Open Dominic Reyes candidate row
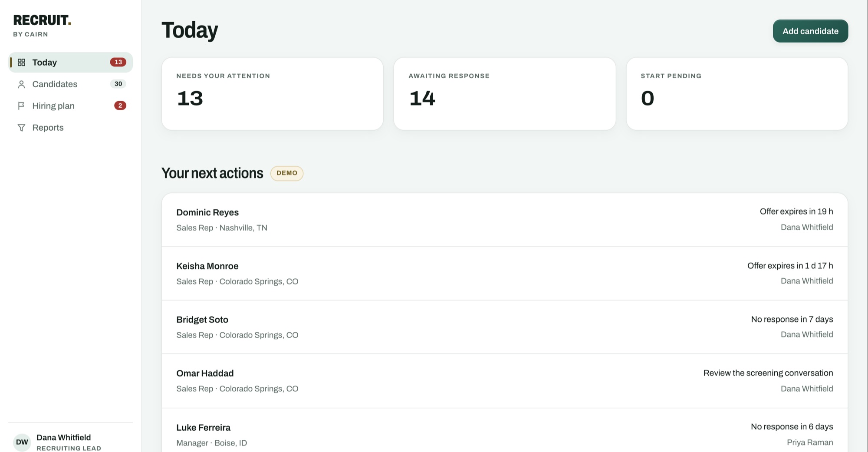Image resolution: width=868 pixels, height=452 pixels. pyautogui.click(x=505, y=220)
